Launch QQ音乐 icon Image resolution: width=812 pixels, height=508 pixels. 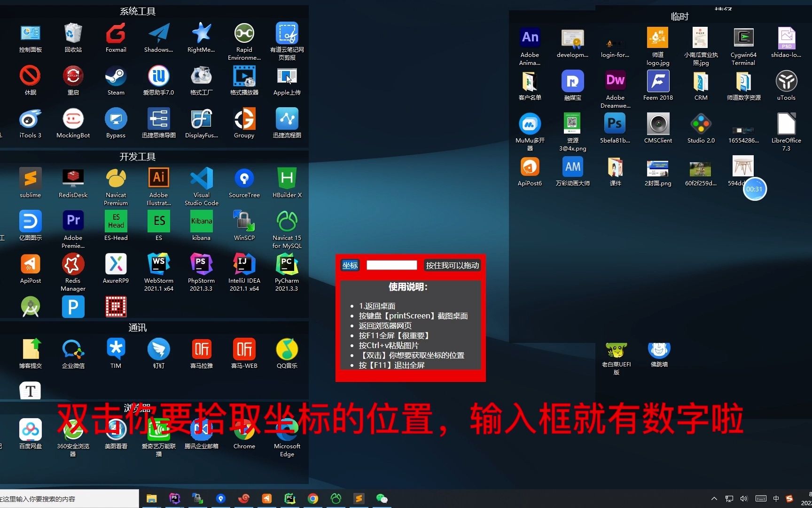point(287,354)
